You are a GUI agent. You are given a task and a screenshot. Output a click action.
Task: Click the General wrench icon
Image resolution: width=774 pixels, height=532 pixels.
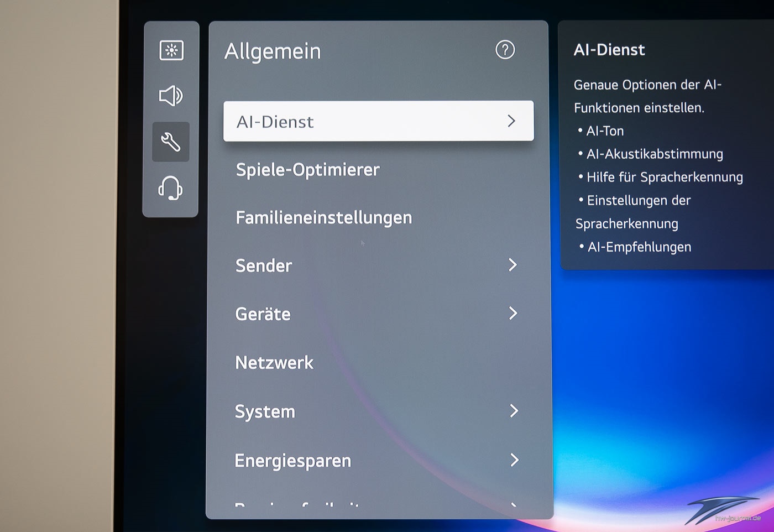pyautogui.click(x=171, y=142)
